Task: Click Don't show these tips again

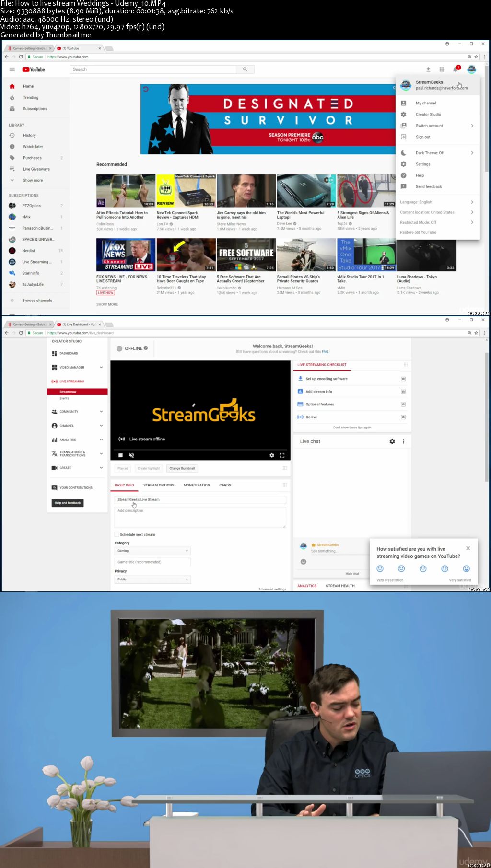Action: [x=352, y=428]
